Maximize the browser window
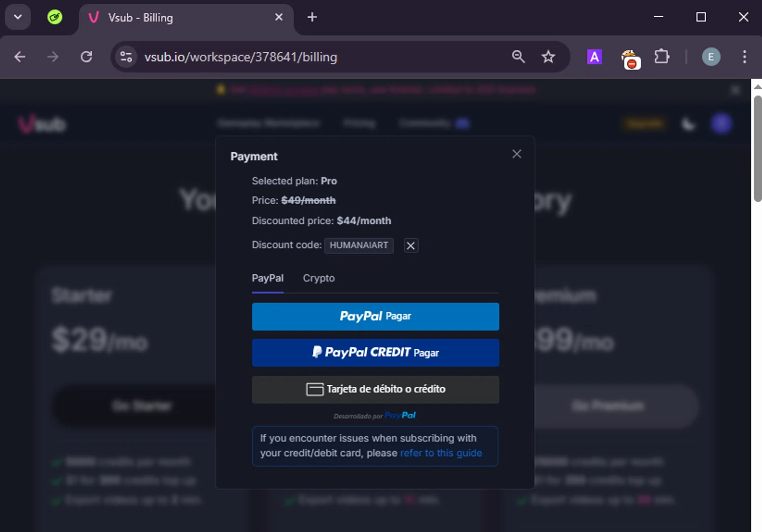 [701, 17]
